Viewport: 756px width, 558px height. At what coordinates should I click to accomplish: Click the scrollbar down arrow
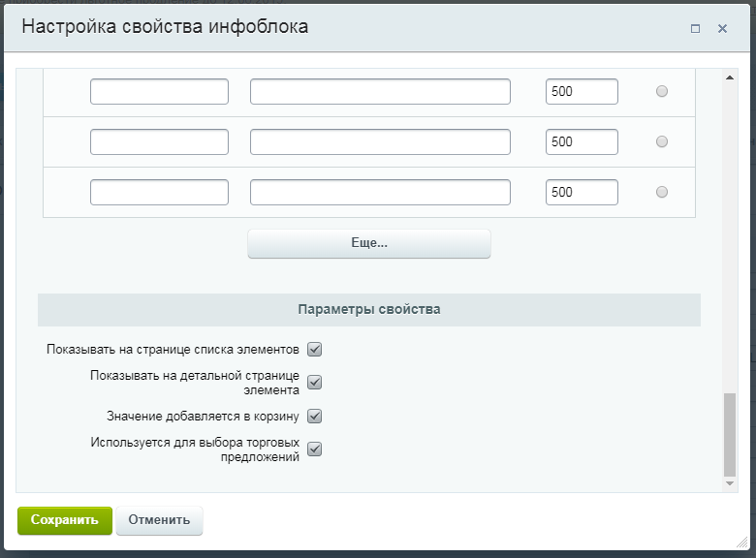pyautogui.click(x=730, y=483)
